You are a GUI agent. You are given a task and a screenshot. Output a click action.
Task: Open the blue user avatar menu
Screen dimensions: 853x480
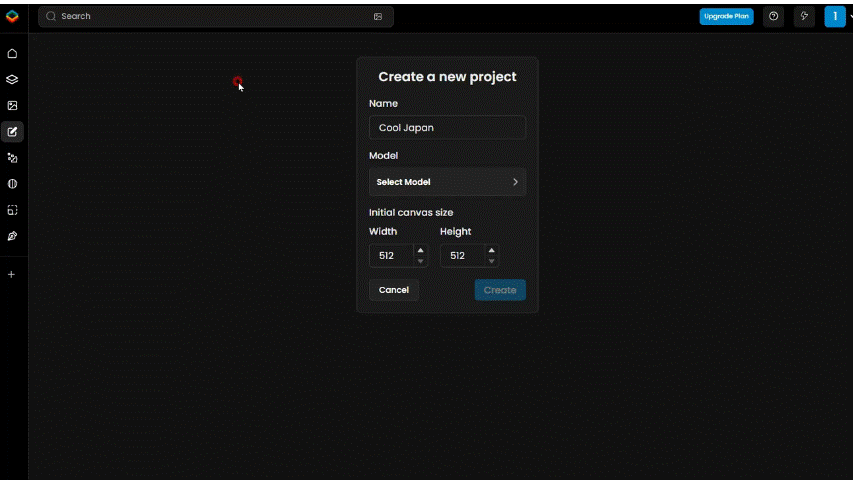[835, 16]
